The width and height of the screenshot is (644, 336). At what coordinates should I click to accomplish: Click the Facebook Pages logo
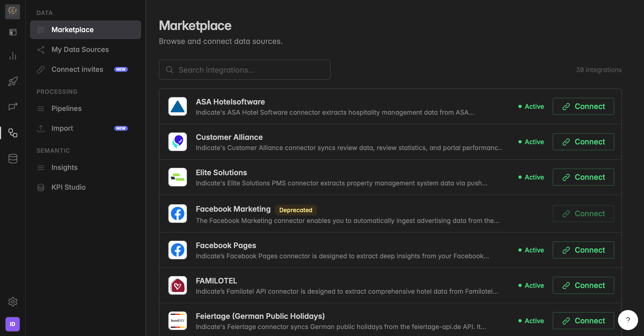click(x=178, y=250)
